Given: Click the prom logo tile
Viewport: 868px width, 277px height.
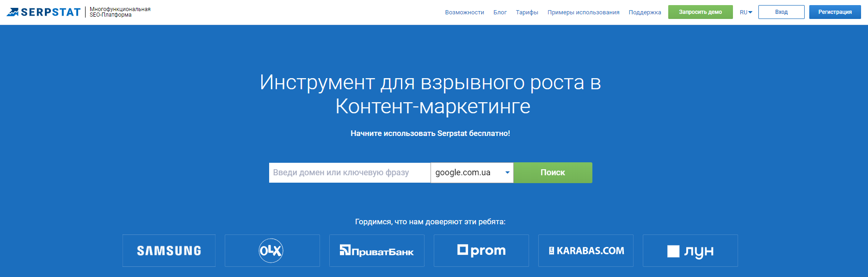Looking at the screenshot, I should point(481,251).
